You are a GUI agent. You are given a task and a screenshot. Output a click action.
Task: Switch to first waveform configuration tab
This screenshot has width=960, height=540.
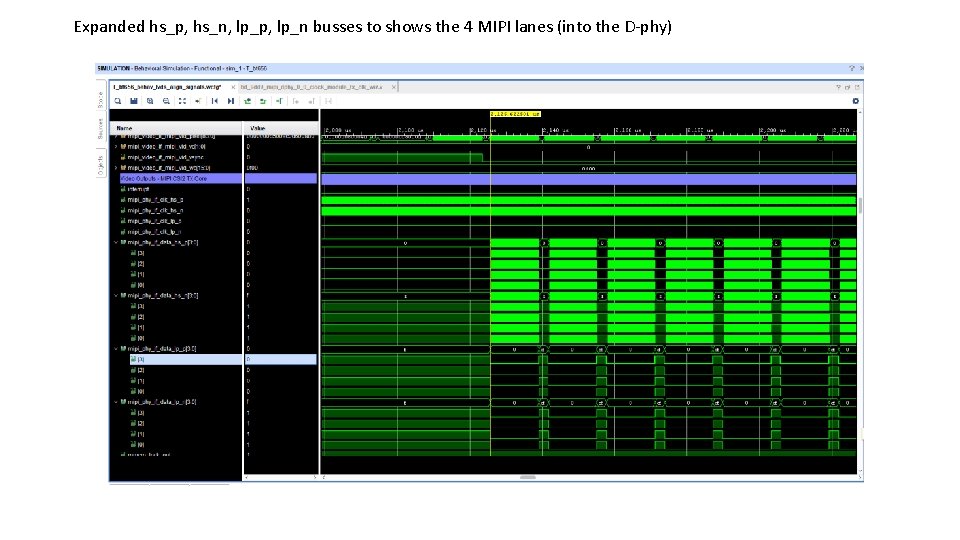[167, 87]
